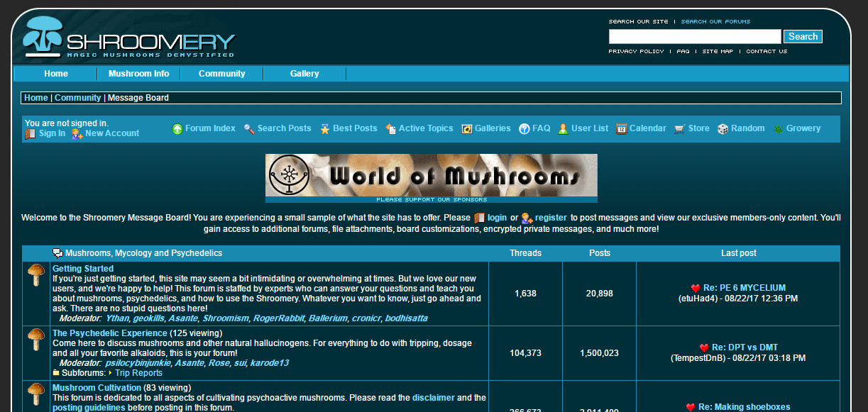This screenshot has height=412, width=868.
Task: Click the Active Topics icon
Action: tap(390, 129)
